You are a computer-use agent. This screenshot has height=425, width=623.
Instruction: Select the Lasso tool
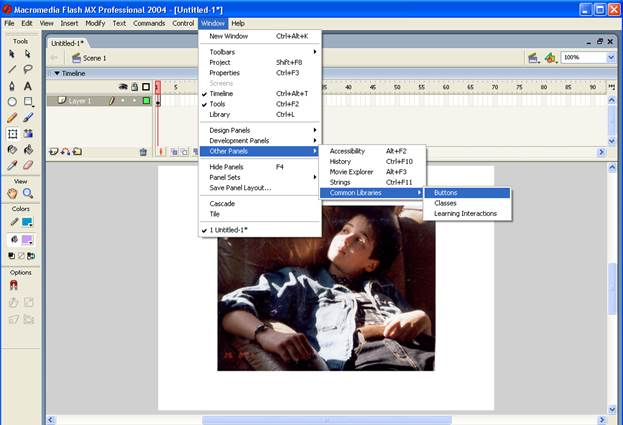click(x=27, y=70)
